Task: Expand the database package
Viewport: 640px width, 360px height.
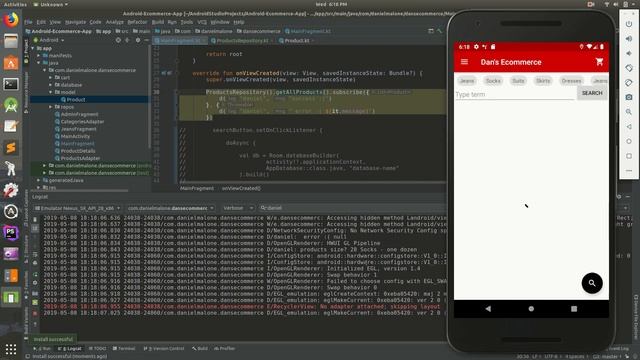Action: (51, 85)
